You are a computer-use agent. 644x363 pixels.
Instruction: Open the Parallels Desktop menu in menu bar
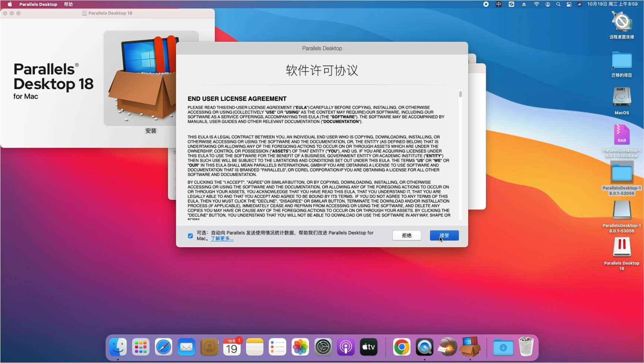tap(38, 4)
